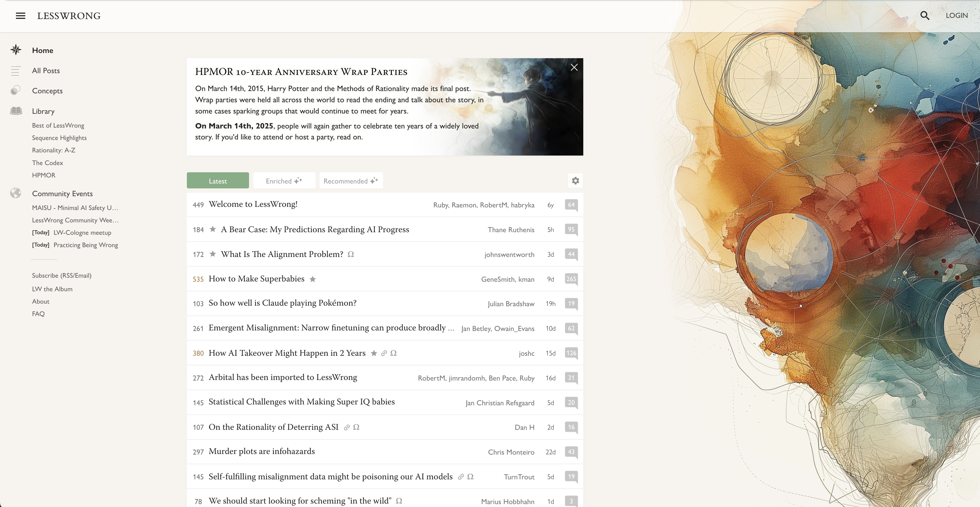The width and height of the screenshot is (980, 507).
Task: Open the Practicing Being Wrong event
Action: pyautogui.click(x=86, y=245)
